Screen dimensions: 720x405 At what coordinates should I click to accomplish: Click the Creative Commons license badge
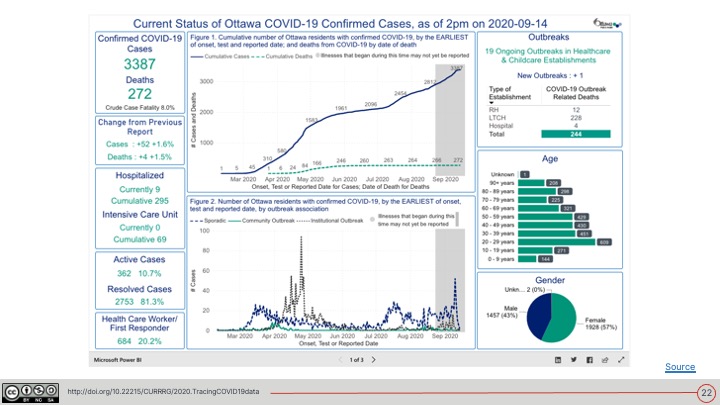point(30,393)
